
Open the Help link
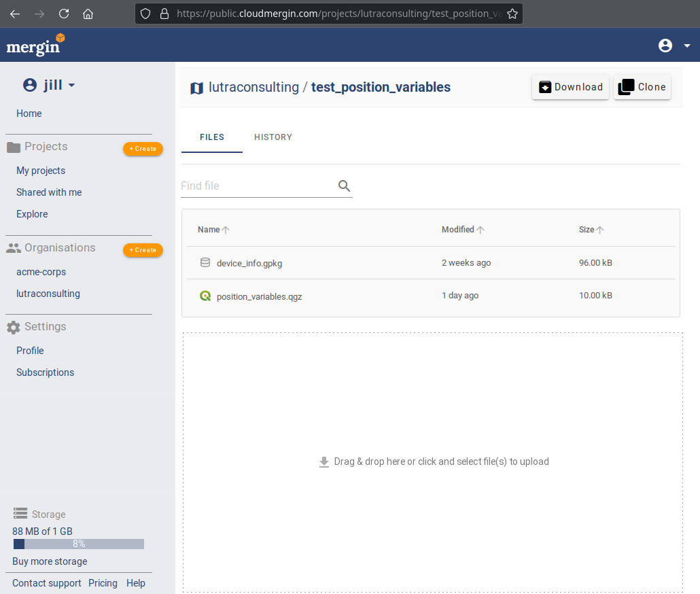[136, 583]
